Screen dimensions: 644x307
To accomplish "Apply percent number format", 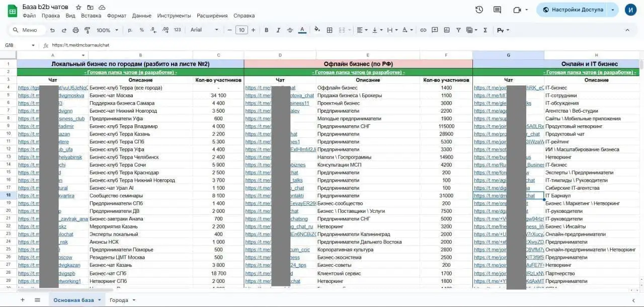I will click(x=141, y=30).
